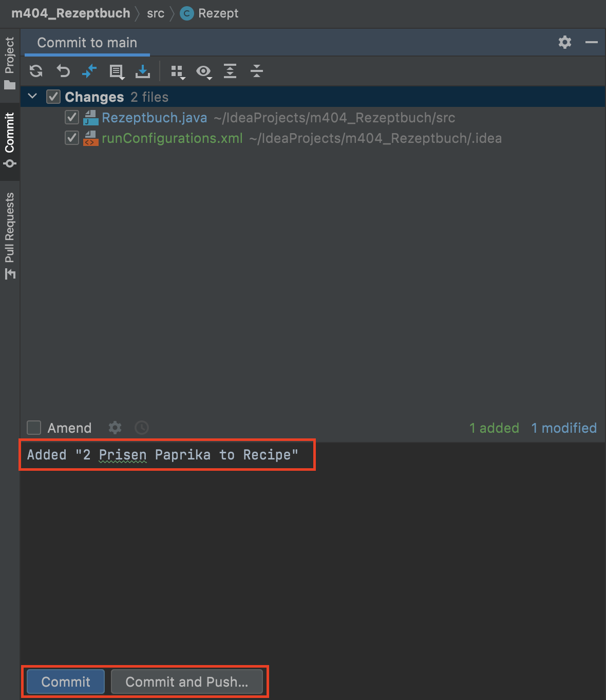Viewport: 606px width, 700px height.
Task: Open the Group By dropdown
Action: (x=178, y=71)
